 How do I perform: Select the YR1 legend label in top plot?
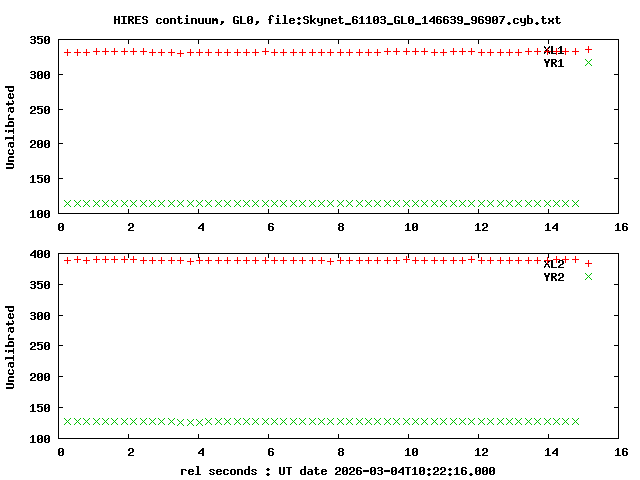(x=554, y=63)
